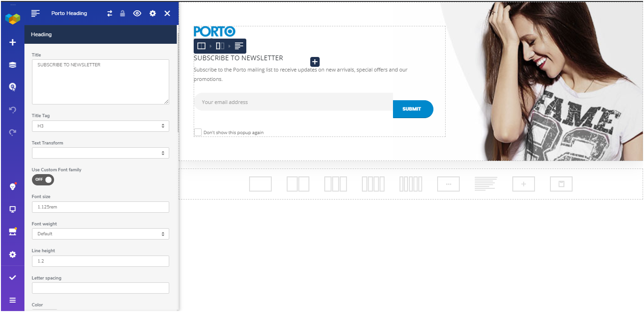644x312 pixels.
Task: Click the lock element icon in panel header
Action: [x=123, y=13]
